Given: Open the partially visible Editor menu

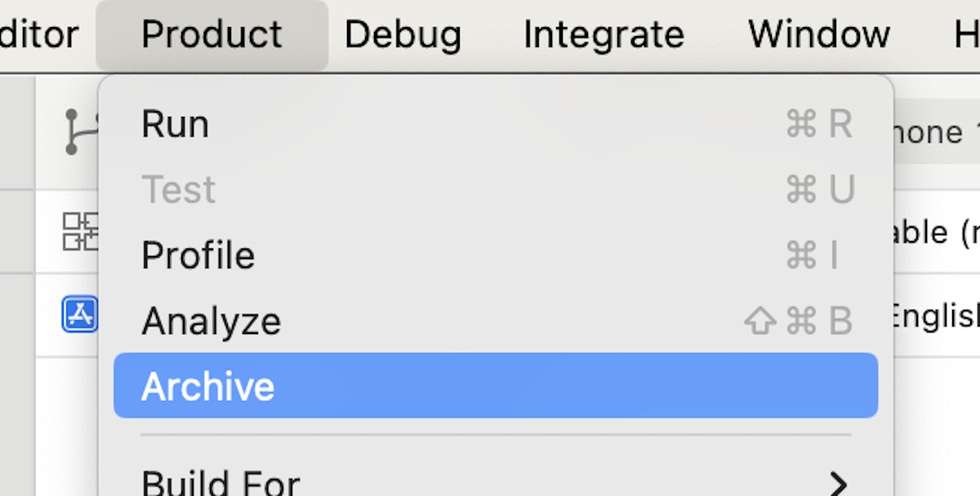Looking at the screenshot, I should 39,35.
